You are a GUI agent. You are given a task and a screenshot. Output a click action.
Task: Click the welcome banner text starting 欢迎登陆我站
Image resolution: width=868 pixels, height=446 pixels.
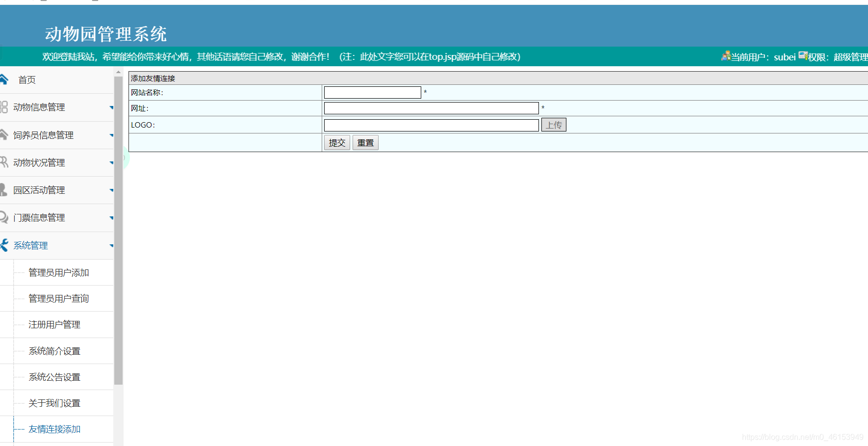[281, 56]
